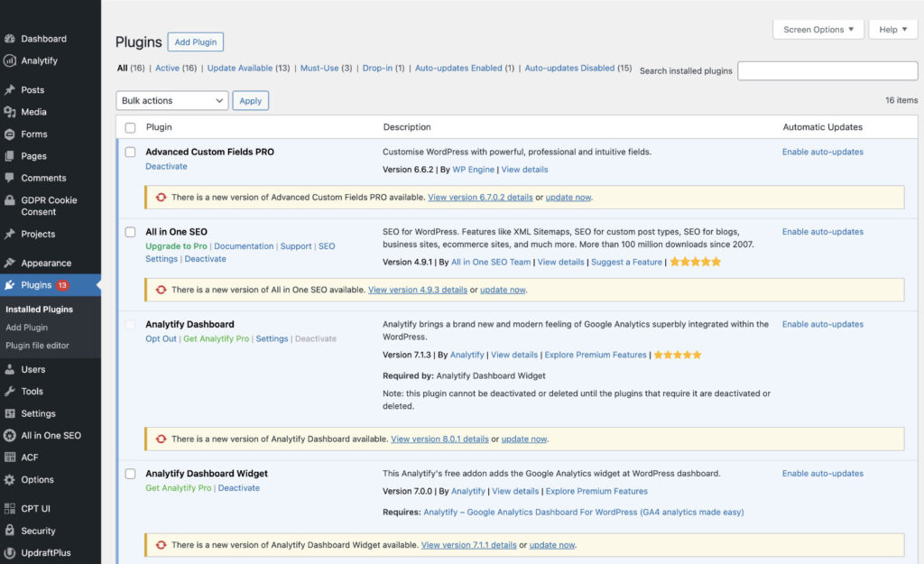This screenshot has height=564, width=924.
Task: Click the Appearance paintbrush icon
Action: click(x=9, y=263)
